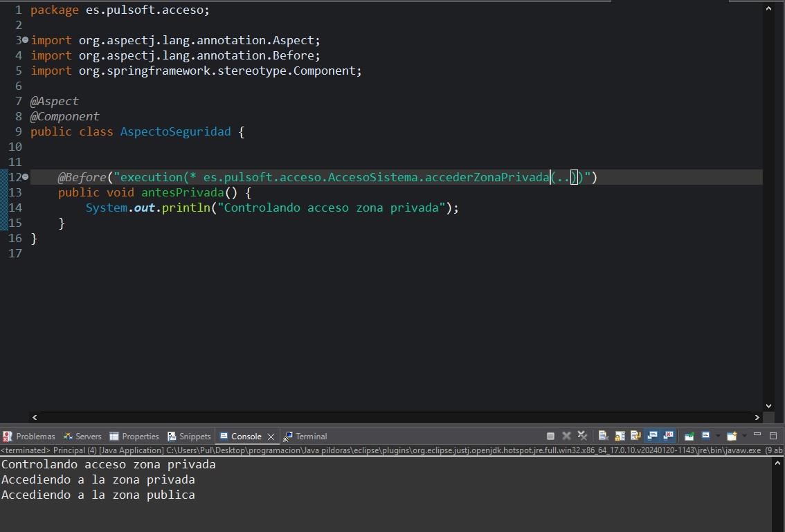
Task: Open the Terminal tab
Action: point(311,437)
